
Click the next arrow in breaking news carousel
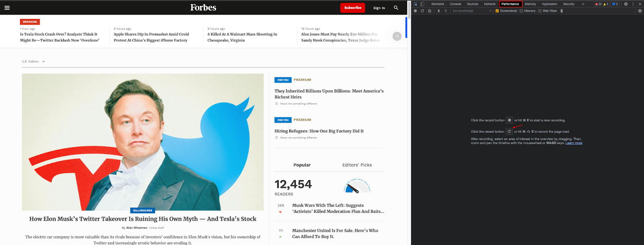click(x=397, y=36)
